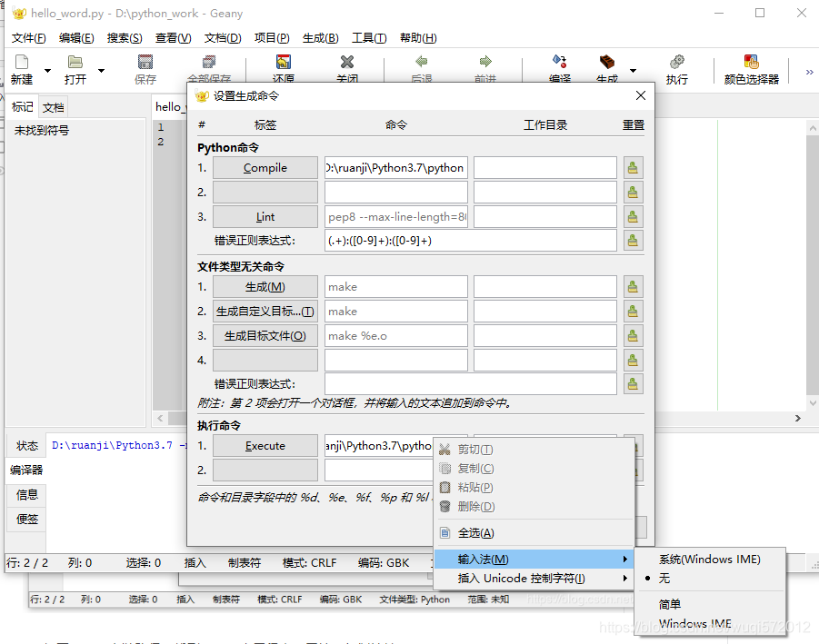The image size is (819, 644).
Task: Open the 生成(B) menu
Action: 321,38
